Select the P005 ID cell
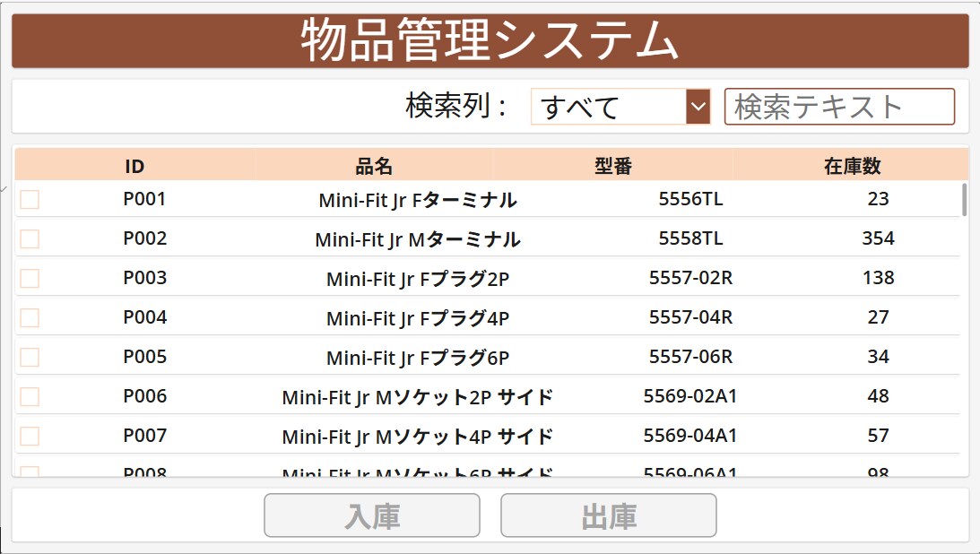This screenshot has height=554, width=980. click(x=144, y=356)
